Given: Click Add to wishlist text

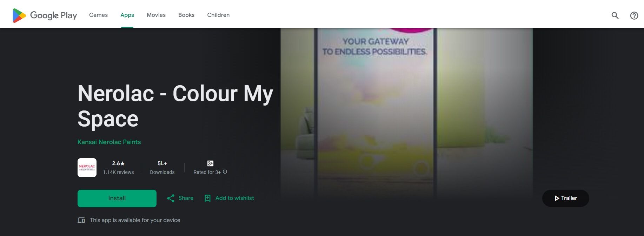Looking at the screenshot, I should tap(235, 198).
